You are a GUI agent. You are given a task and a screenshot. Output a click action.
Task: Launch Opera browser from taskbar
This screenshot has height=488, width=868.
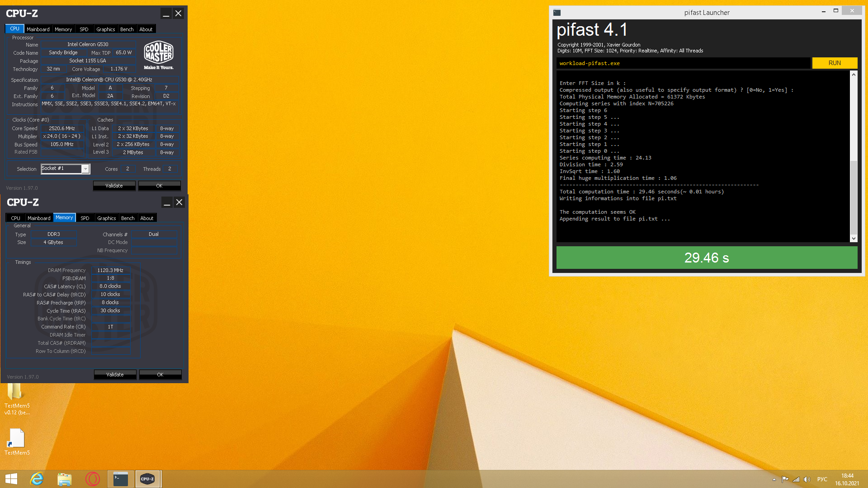point(93,479)
